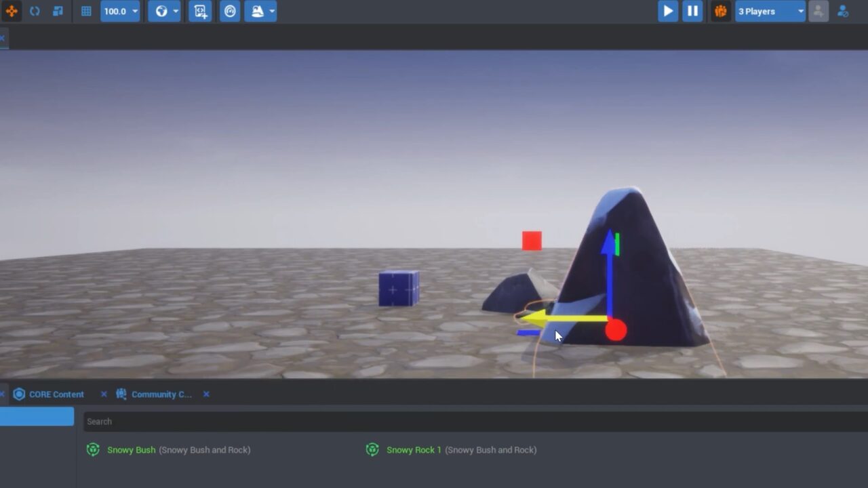Open the 3 Players dropdown
The height and width of the screenshot is (488, 868).
pos(770,11)
